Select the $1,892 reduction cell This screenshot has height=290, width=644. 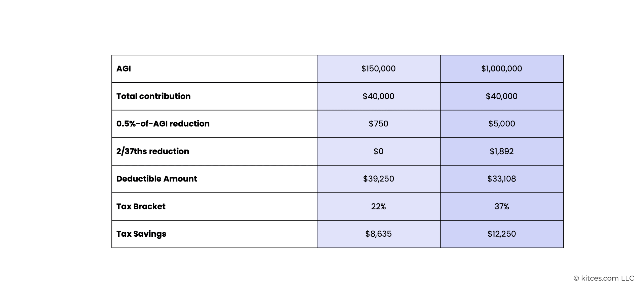(x=502, y=151)
